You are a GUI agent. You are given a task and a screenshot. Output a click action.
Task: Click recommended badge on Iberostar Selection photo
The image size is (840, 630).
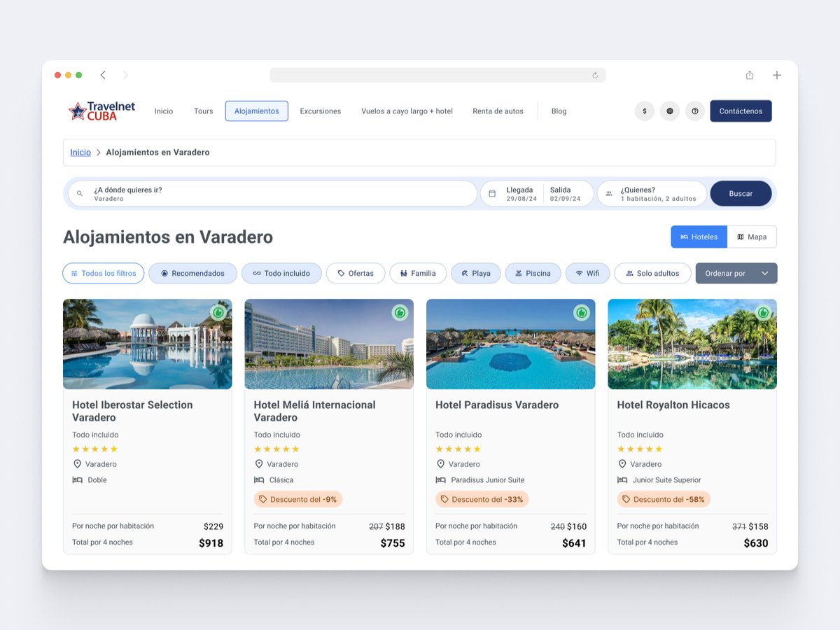(218, 313)
